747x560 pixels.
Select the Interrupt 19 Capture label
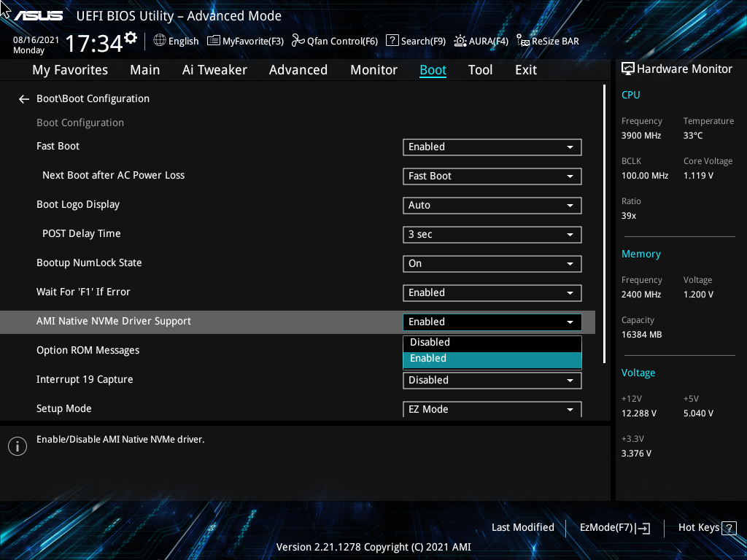point(85,379)
